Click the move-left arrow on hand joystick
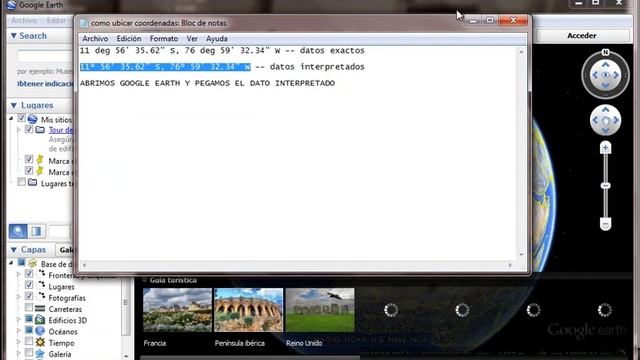Screen dimensions: 640x360 (x=595, y=120)
